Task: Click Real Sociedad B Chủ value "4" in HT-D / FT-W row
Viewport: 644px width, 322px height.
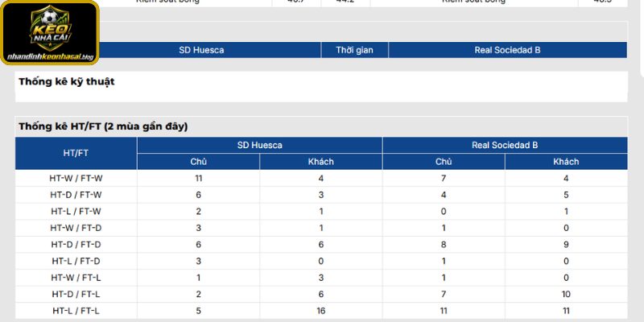Action: (444, 195)
